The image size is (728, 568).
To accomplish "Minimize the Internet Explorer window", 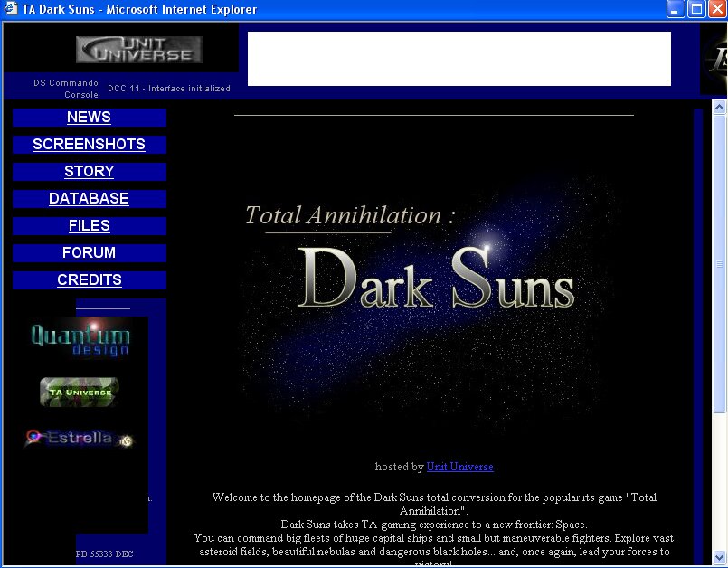I will tap(675, 9).
